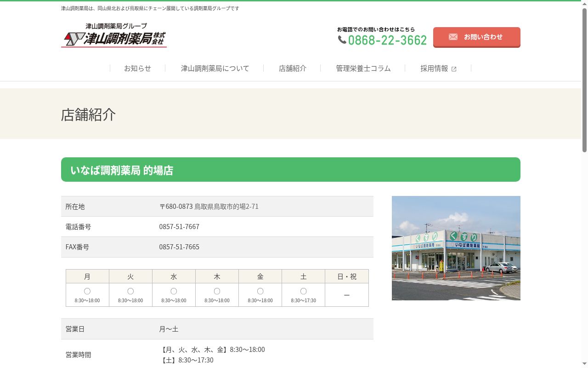Viewport: 588px width, 368px height.
Task: Open the お知らせ menu item
Action: pyautogui.click(x=137, y=68)
